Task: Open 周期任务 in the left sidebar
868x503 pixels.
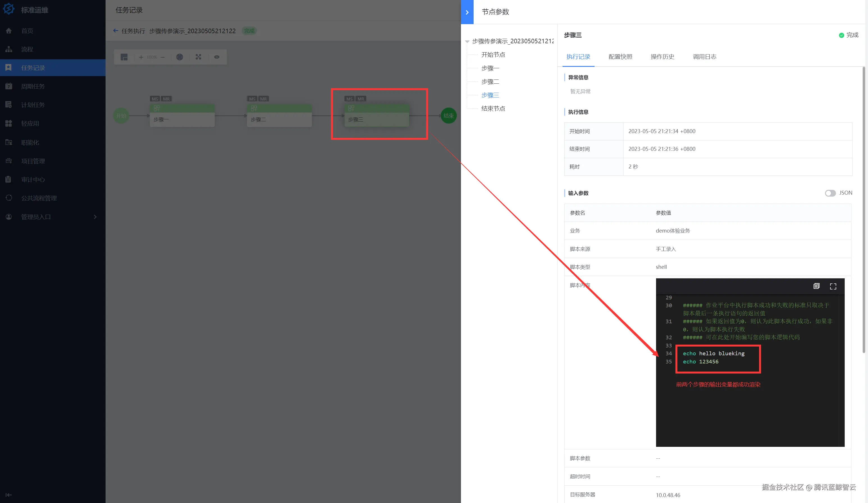Action: (33, 86)
